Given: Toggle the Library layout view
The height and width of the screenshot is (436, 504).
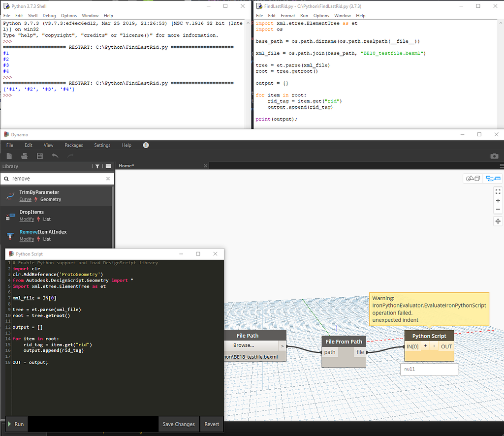Looking at the screenshot, I should click(x=108, y=166).
